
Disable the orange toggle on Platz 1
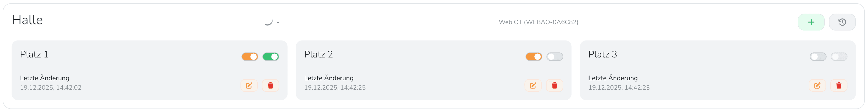coord(250,57)
